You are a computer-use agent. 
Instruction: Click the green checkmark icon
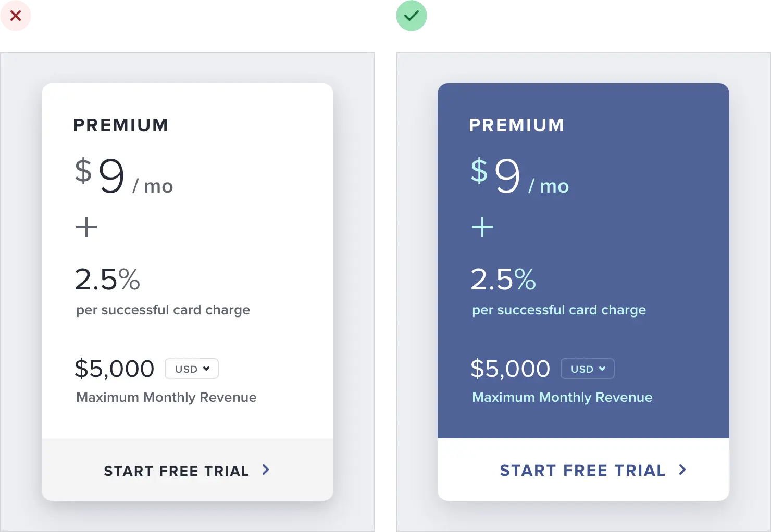pos(412,16)
